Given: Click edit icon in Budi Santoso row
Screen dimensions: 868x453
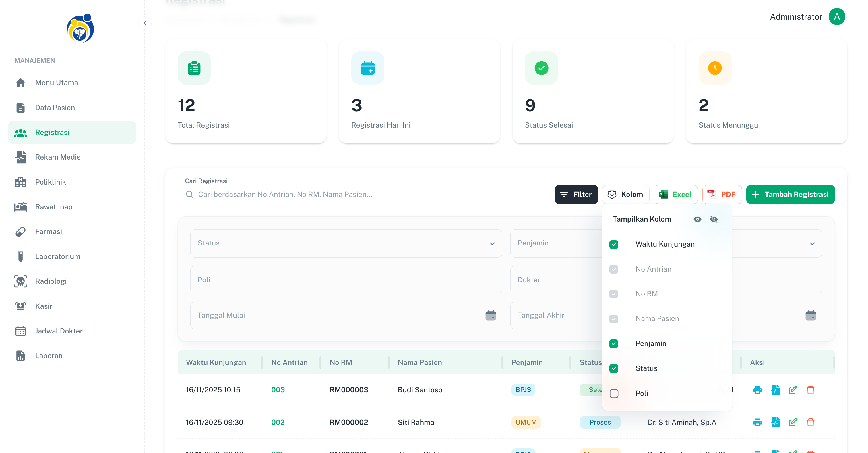Looking at the screenshot, I should pos(793,390).
